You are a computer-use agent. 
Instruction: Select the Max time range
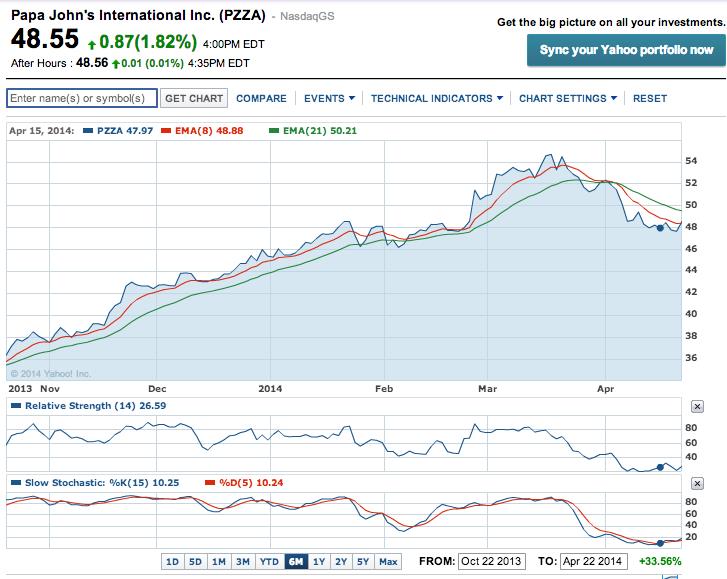pyautogui.click(x=388, y=561)
